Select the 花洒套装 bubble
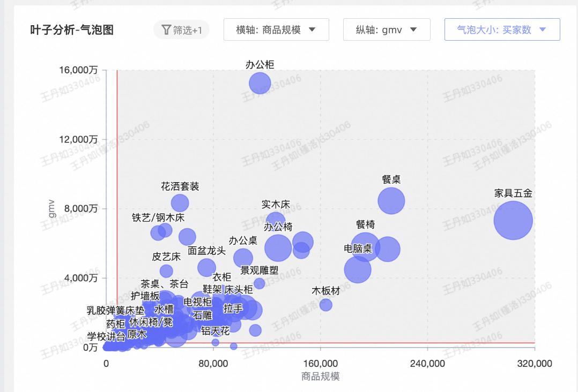The height and width of the screenshot is (392, 578). 180,203
